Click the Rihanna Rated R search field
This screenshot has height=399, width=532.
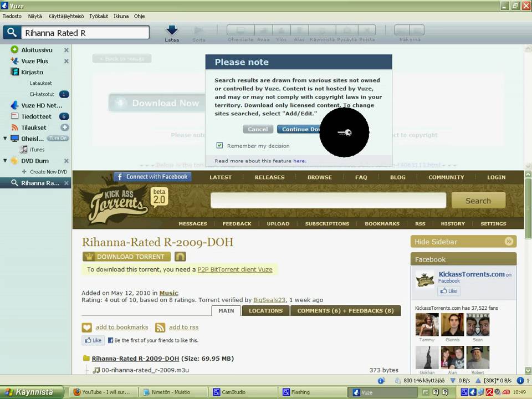(85, 33)
